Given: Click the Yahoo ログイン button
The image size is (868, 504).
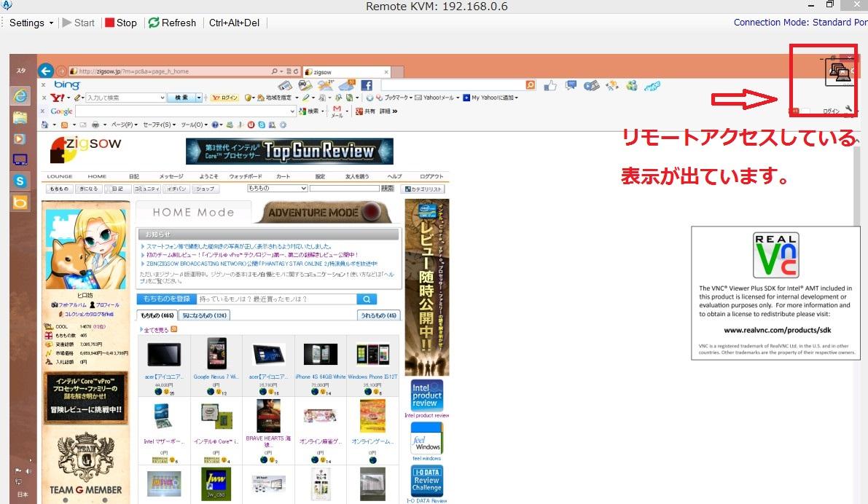Looking at the screenshot, I should 225,98.
